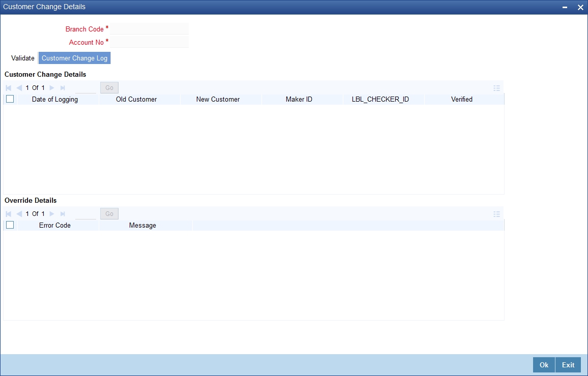Open single view icon for Customer Change Details
The width and height of the screenshot is (588, 376).
point(496,88)
